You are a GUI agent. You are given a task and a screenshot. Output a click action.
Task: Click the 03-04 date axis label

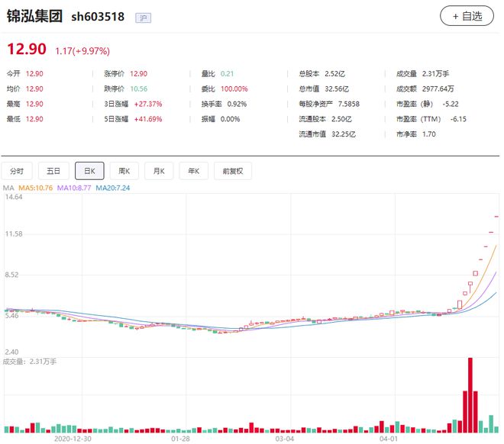pyautogui.click(x=285, y=439)
